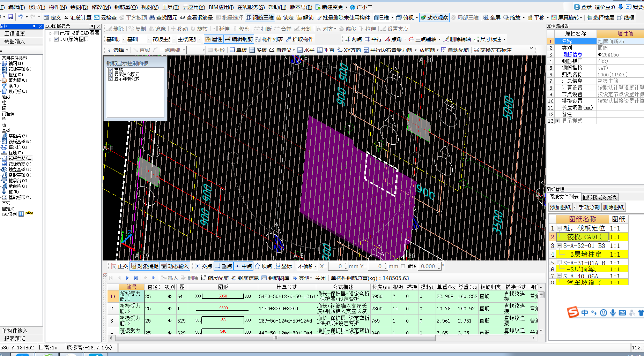
Task: Expand CAD原始图层 tree node
Action: [x=50, y=39]
